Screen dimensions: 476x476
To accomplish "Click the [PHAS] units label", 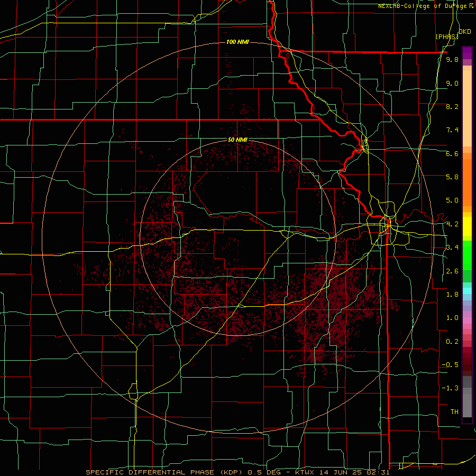I will coord(447,36).
